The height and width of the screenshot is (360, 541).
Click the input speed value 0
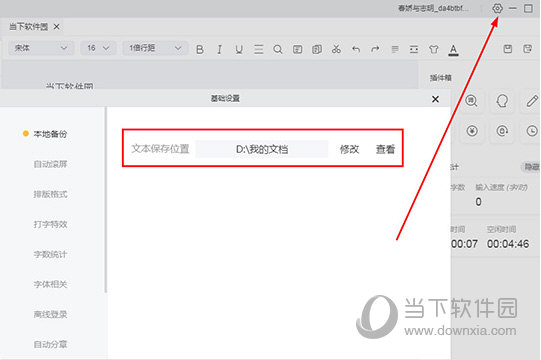478,202
